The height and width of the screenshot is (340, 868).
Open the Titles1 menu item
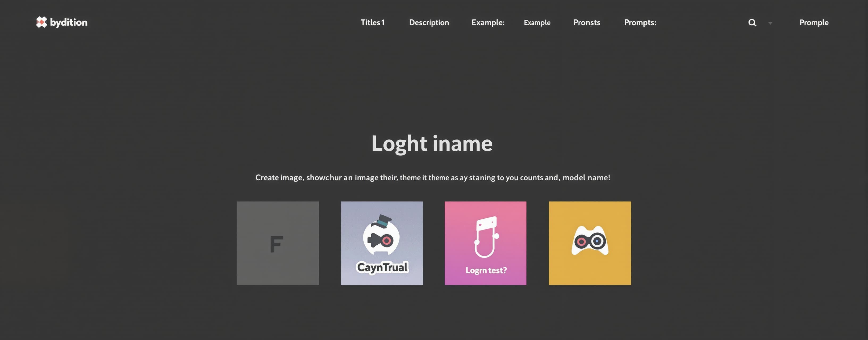coord(372,23)
